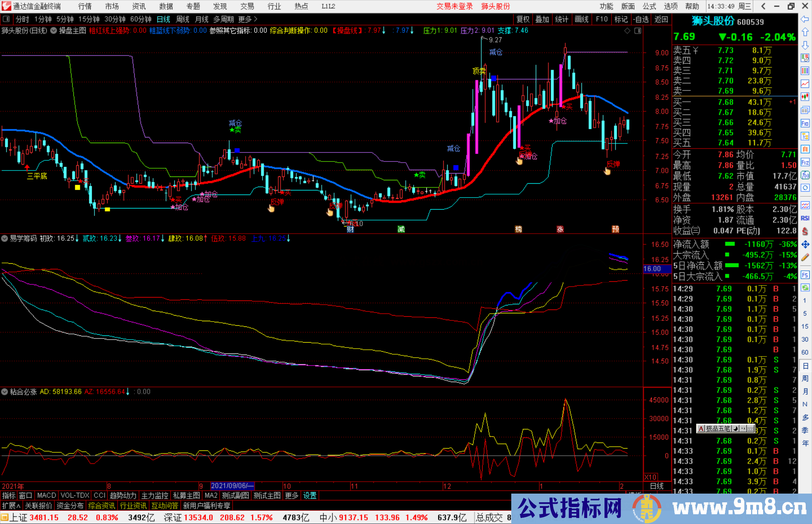
Task: Select the 60分钟 period
Action: pyautogui.click(x=141, y=19)
